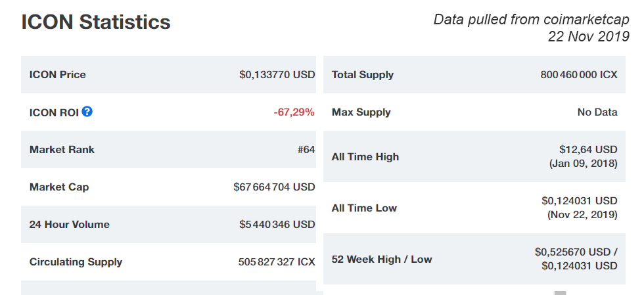Select the ICON Price value $0,133770 USD
The width and height of the screenshot is (644, 295).
277,74
